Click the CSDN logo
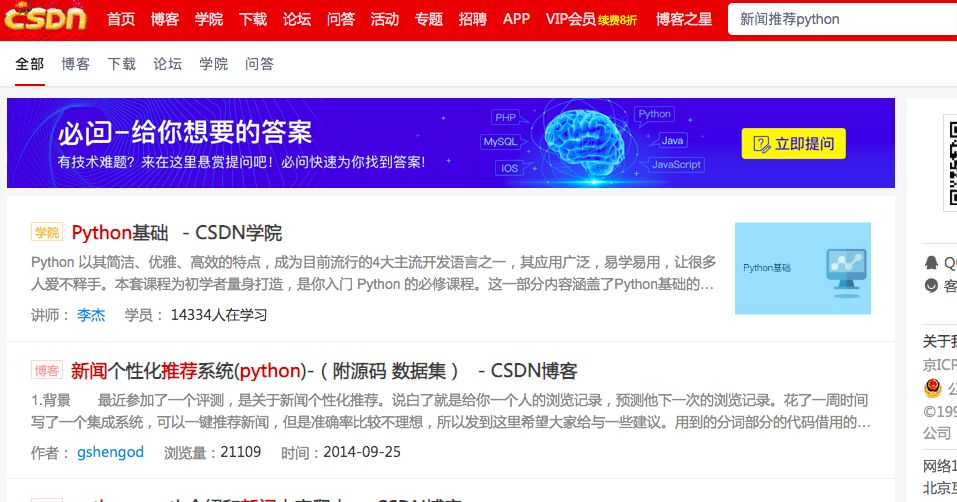The height and width of the screenshot is (502, 957). (45, 18)
